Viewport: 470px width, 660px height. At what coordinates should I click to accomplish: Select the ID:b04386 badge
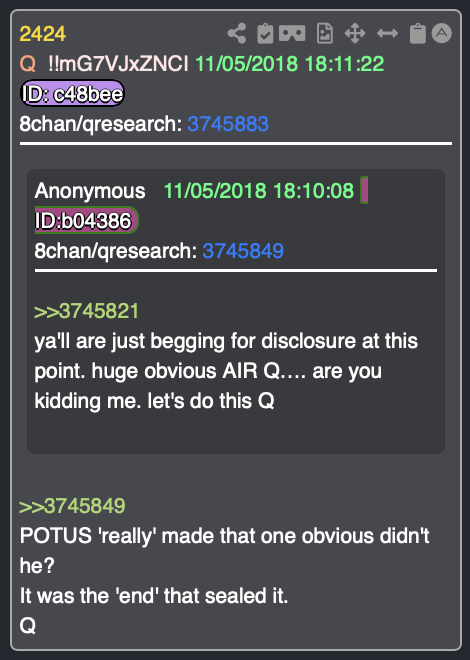coord(86,220)
